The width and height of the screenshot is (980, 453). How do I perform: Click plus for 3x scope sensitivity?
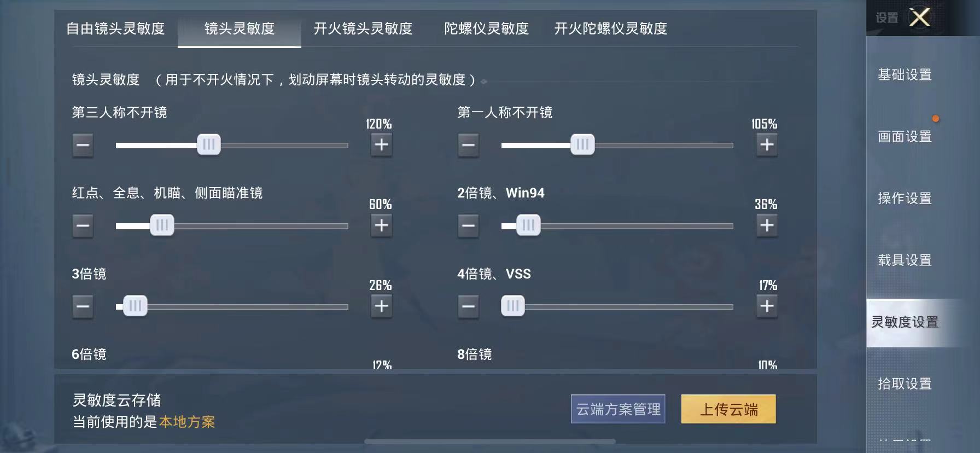pos(381,306)
